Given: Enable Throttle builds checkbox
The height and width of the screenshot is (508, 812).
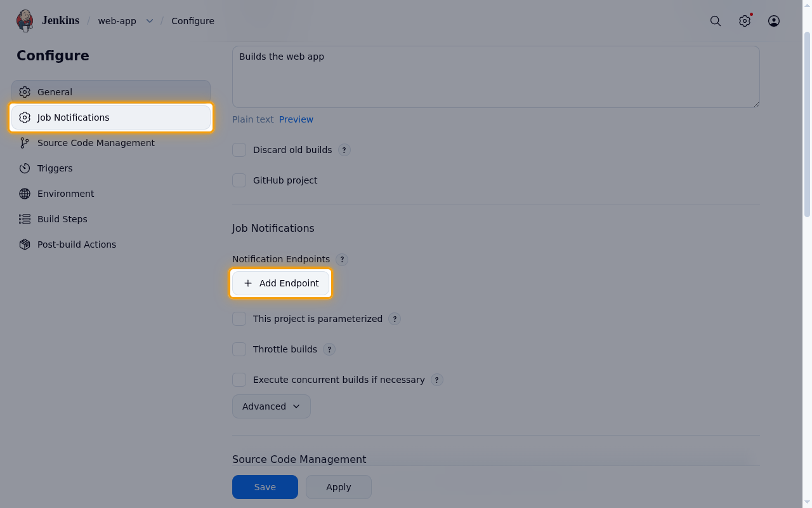Looking at the screenshot, I should click(239, 349).
